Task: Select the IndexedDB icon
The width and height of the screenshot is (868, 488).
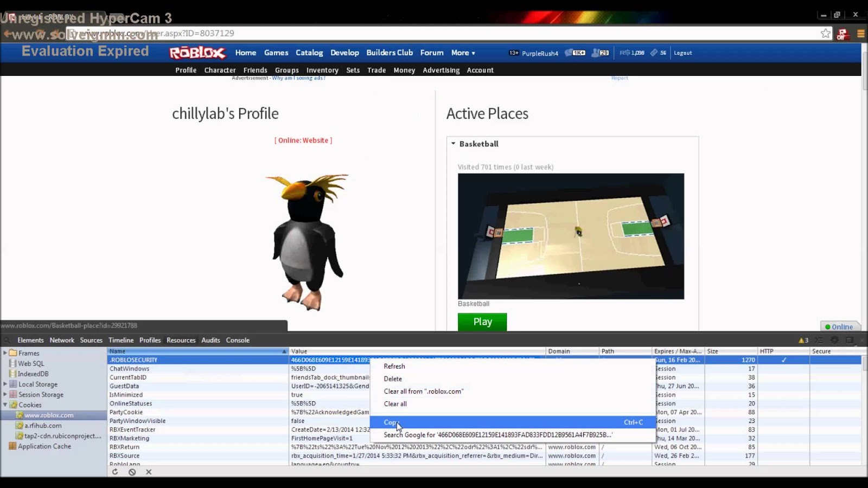Action: click(12, 374)
